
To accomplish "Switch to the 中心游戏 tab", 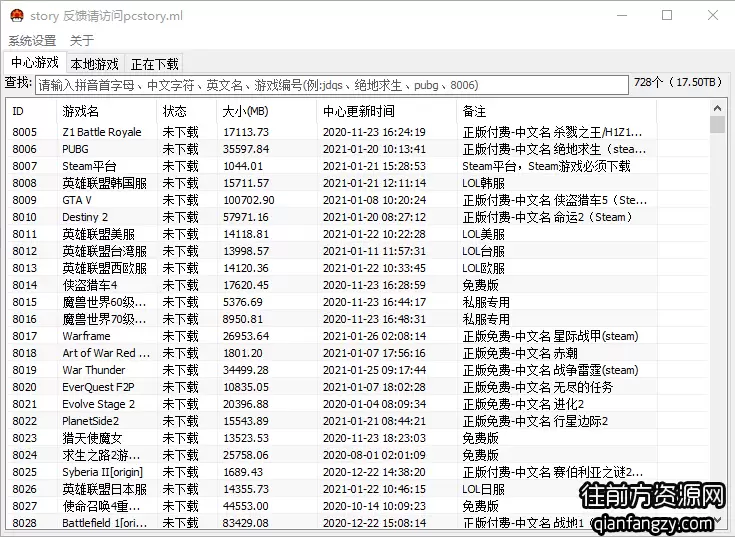I will [x=35, y=62].
